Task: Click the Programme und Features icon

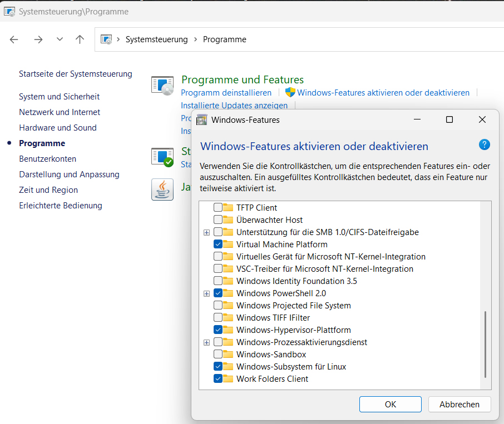Action: click(x=162, y=85)
